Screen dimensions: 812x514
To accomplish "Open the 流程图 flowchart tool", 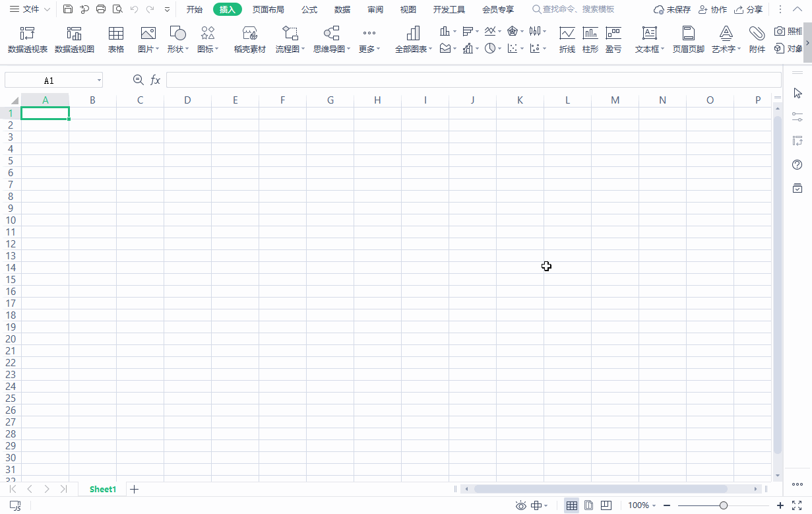I will (290, 40).
